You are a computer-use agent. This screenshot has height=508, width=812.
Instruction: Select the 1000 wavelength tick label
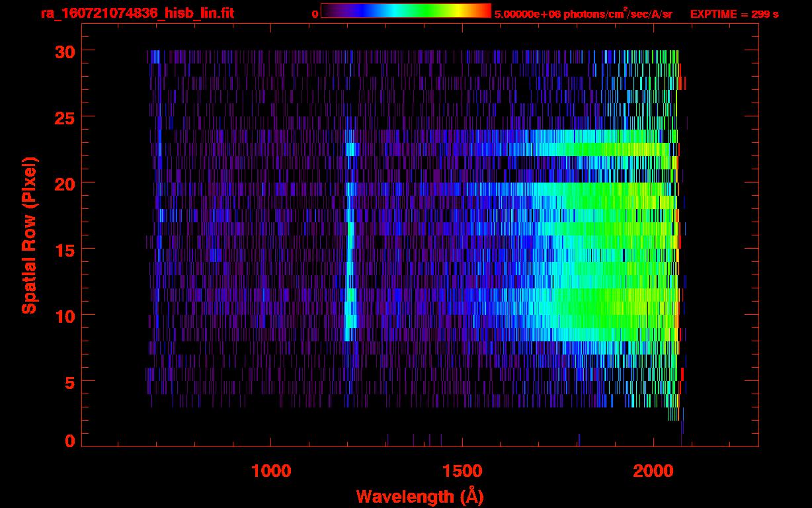[x=271, y=471]
